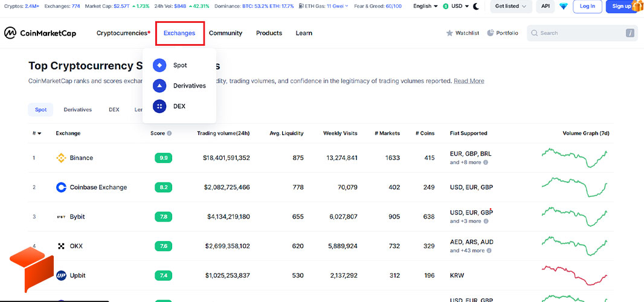Expand the Get listed dropdown

click(x=511, y=6)
